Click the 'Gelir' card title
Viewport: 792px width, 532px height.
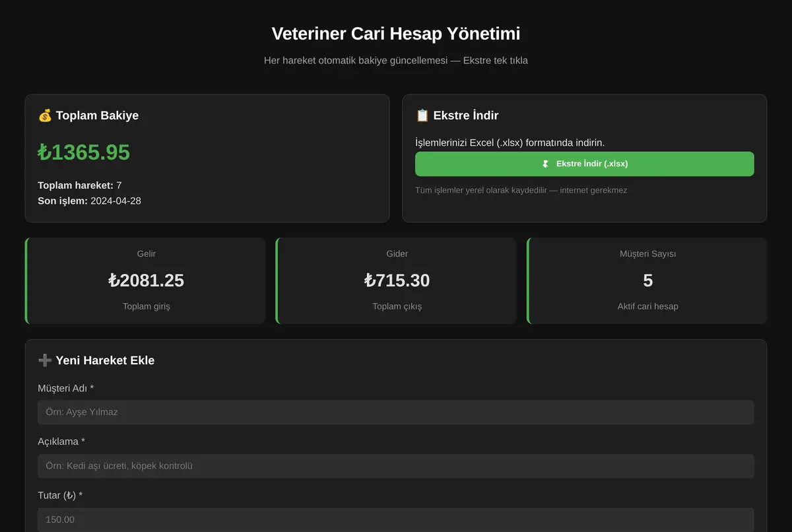tap(147, 253)
